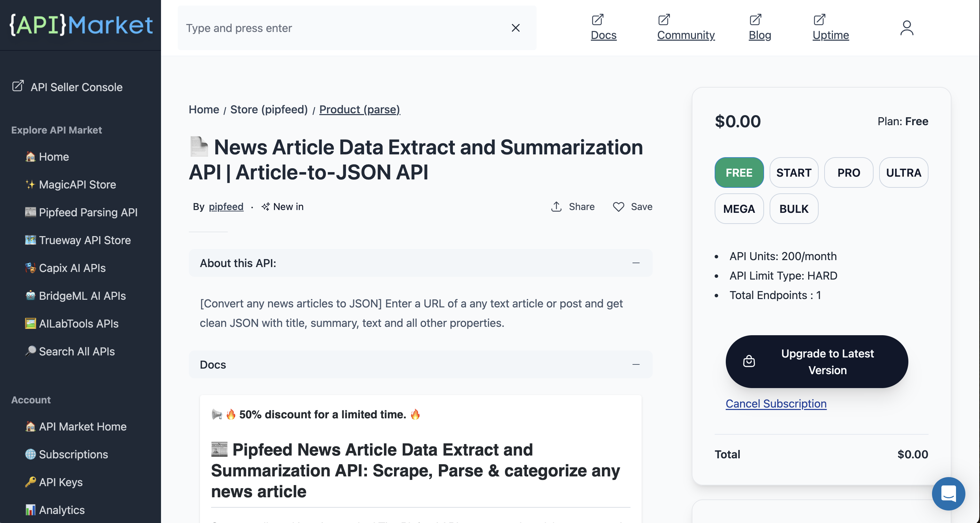Select the BULK plan

point(794,208)
